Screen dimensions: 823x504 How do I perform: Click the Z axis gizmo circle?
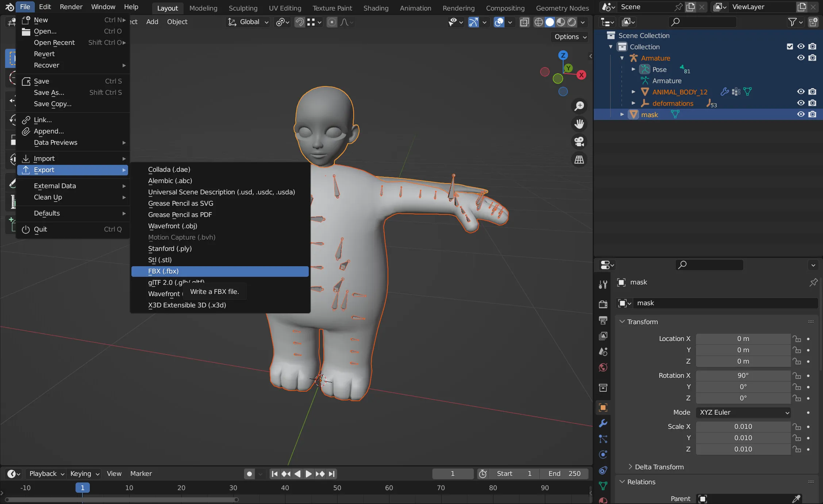click(563, 55)
